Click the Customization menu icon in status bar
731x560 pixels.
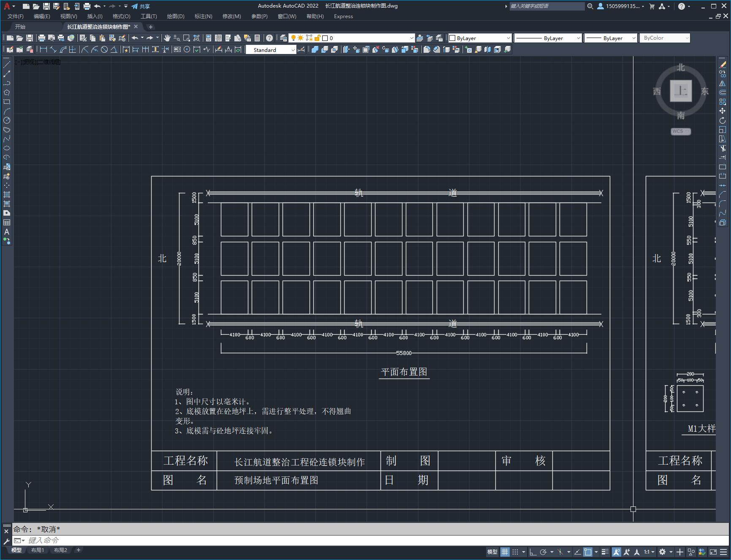(x=723, y=552)
